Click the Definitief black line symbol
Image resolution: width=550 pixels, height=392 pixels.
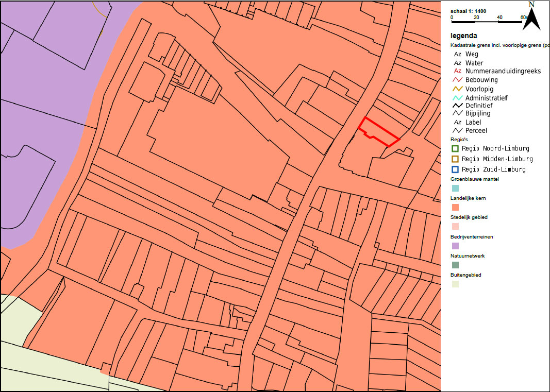pos(457,105)
